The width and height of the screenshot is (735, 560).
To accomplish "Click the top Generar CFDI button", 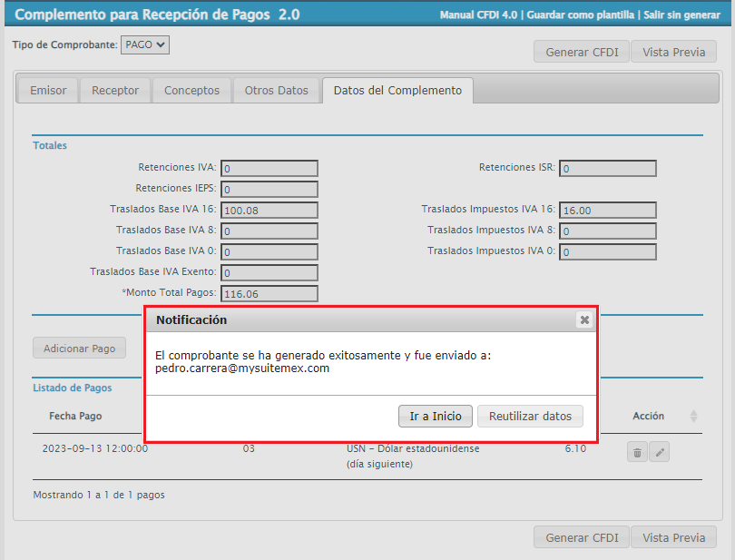I will (582, 52).
